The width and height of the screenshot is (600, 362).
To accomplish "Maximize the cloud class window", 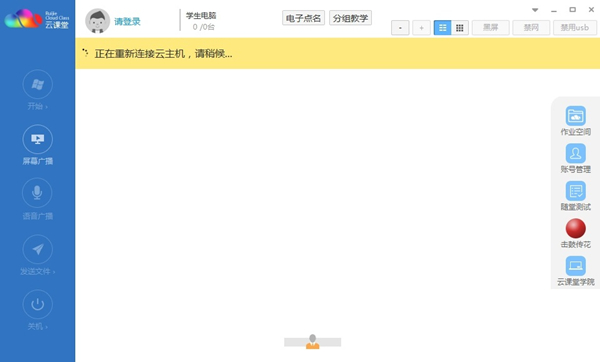I will (572, 10).
